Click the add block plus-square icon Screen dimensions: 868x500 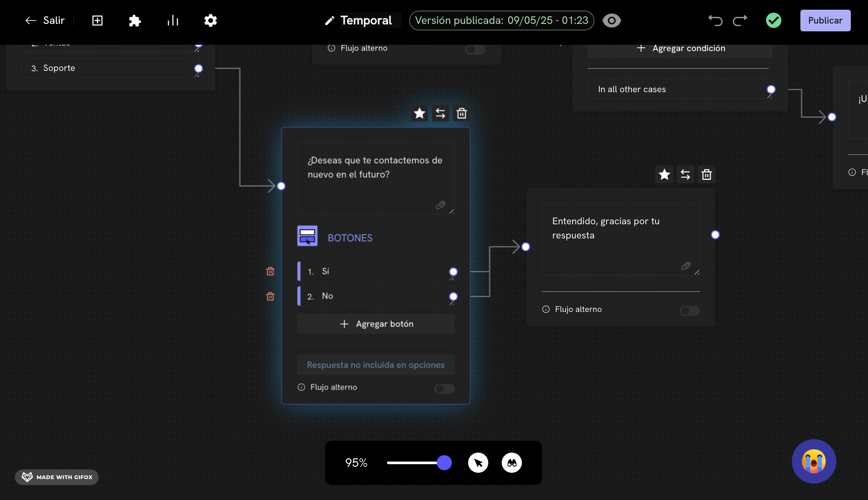(x=97, y=21)
